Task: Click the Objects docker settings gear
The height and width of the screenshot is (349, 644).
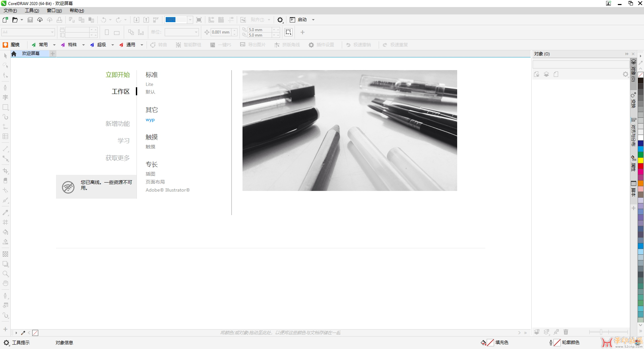Action: pyautogui.click(x=626, y=74)
